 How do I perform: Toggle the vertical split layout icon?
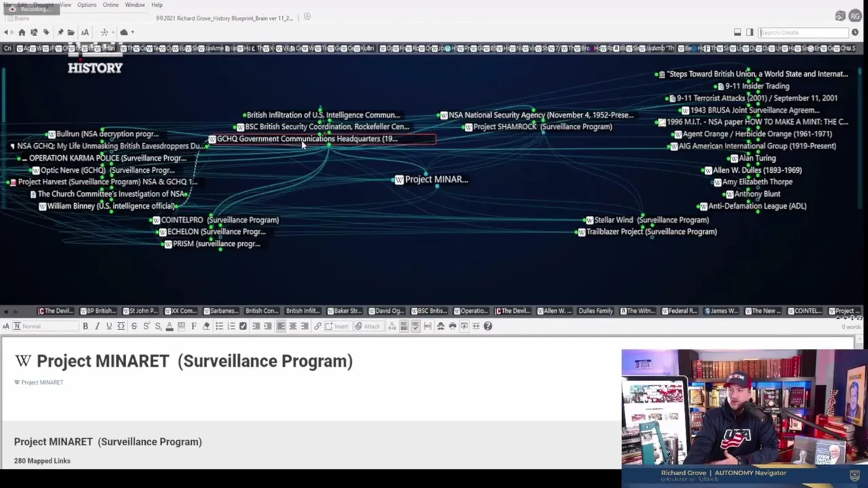pos(749,33)
